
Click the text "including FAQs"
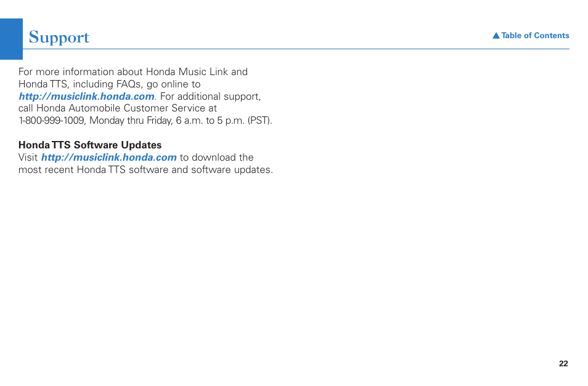(x=108, y=84)
